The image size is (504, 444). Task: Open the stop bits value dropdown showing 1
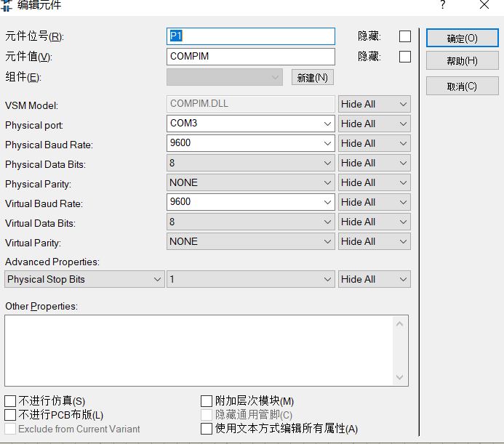(x=251, y=279)
